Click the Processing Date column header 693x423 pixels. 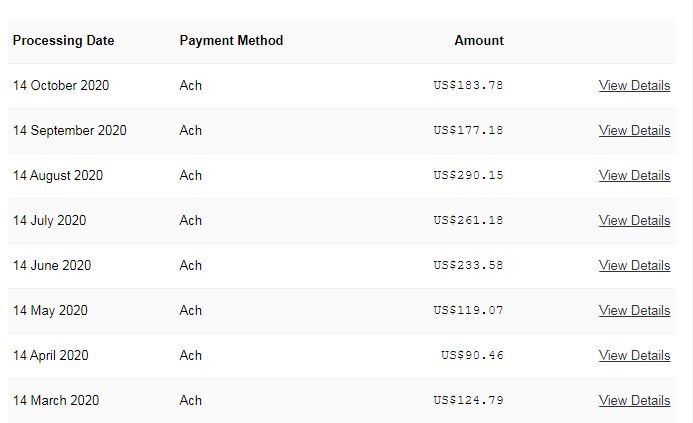tap(63, 41)
